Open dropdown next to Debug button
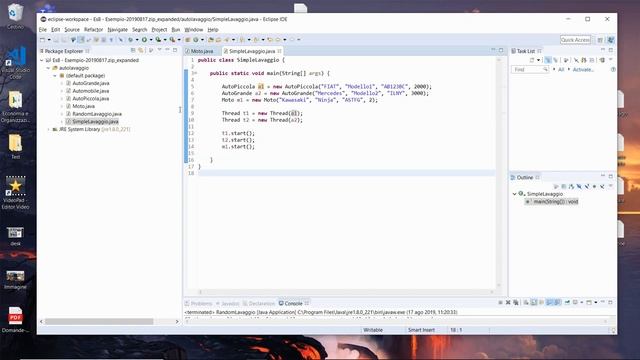The image size is (640, 360). (137, 40)
